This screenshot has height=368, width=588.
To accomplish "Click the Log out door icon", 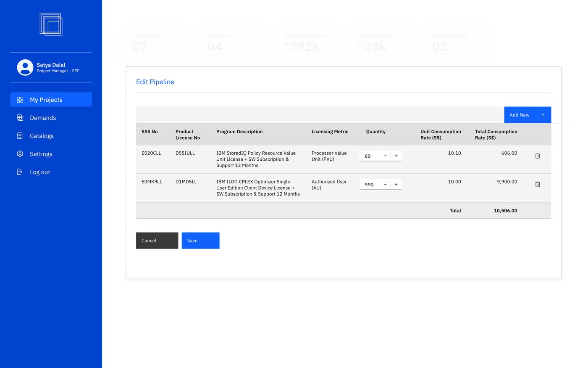I will click(19, 172).
